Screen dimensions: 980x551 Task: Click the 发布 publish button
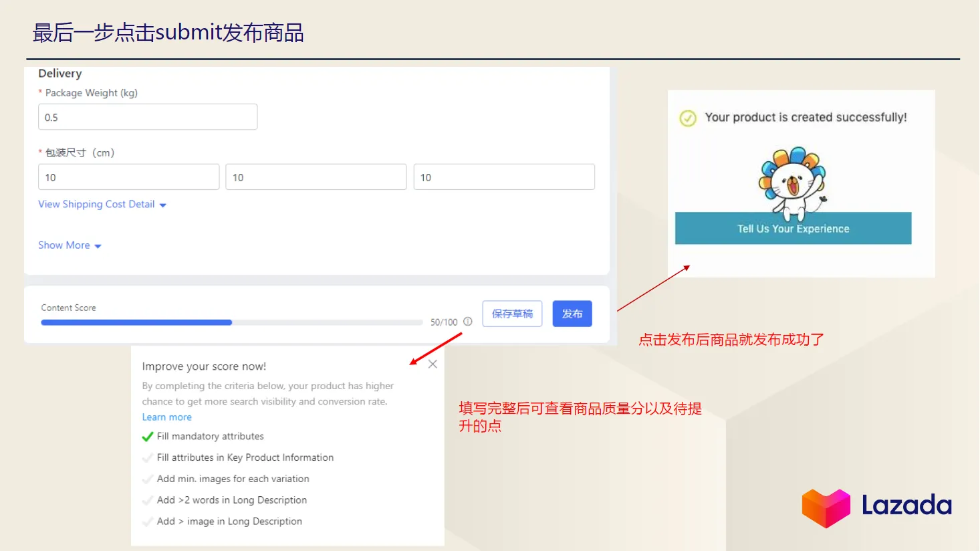tap(572, 314)
